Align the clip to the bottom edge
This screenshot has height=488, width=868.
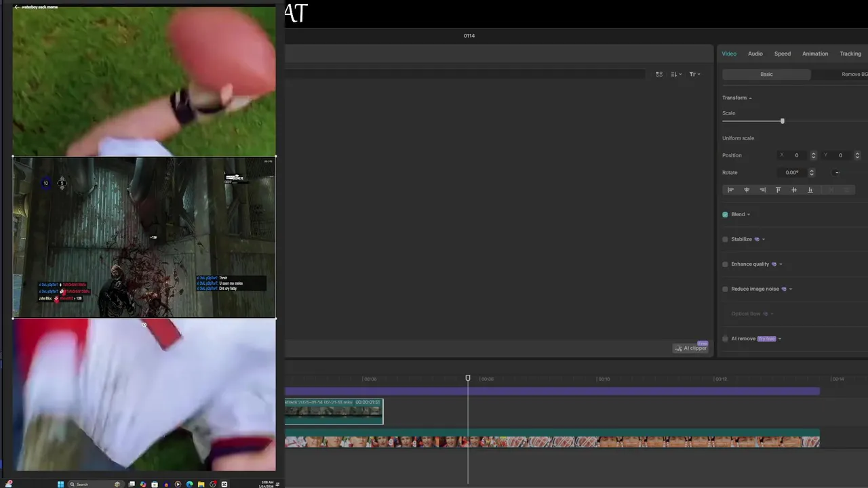(x=810, y=190)
